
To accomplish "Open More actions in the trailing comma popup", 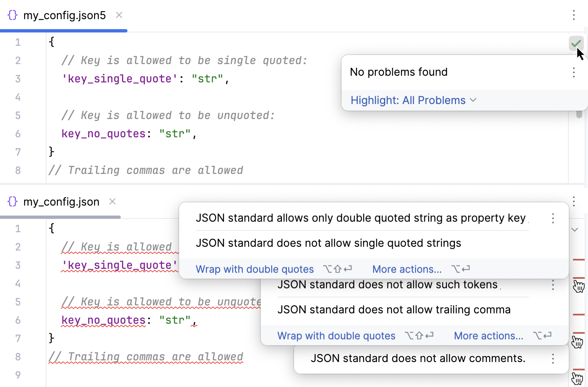I will pos(488,335).
